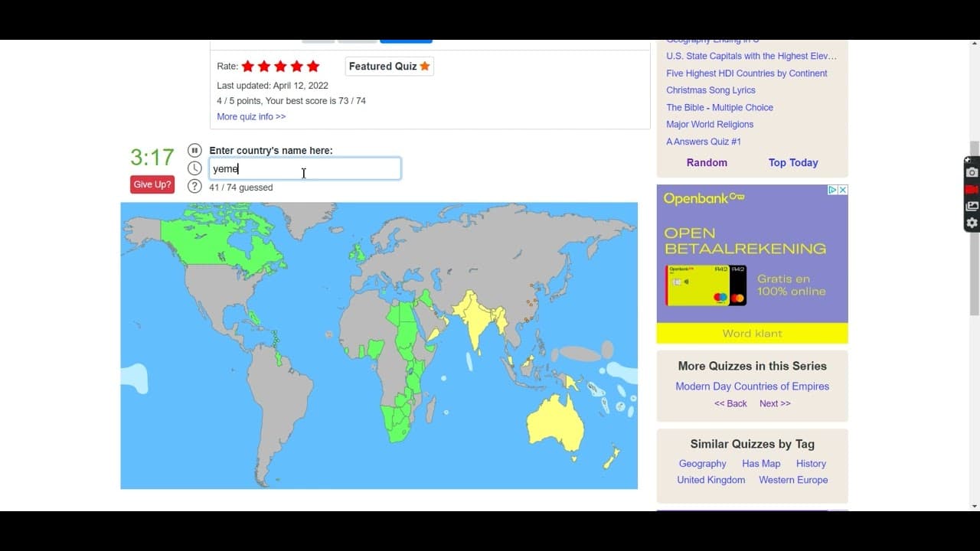Start recording with the red video icon
Viewport: 980px width, 551px height.
pos(972,189)
